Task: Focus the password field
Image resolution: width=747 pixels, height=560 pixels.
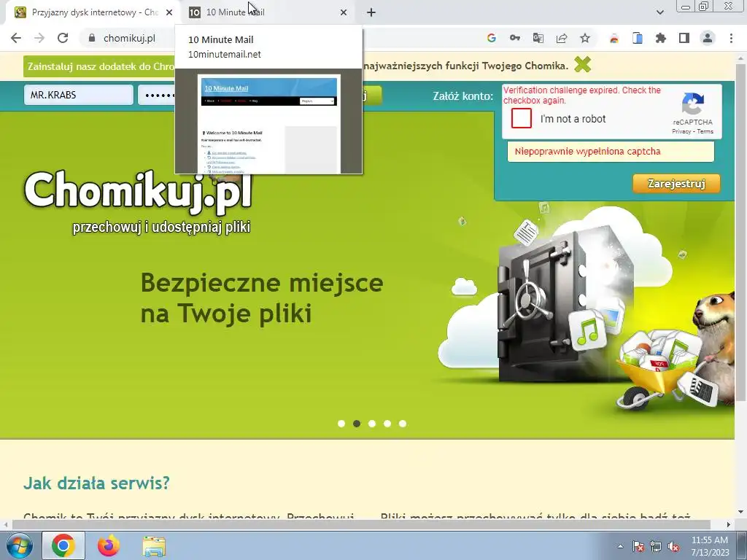Action: pyautogui.click(x=157, y=95)
